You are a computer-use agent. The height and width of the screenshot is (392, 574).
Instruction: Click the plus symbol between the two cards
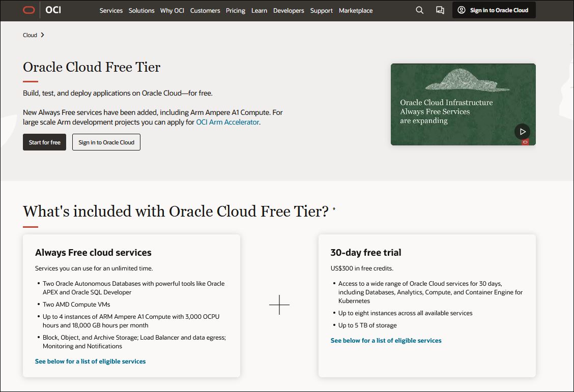point(279,305)
